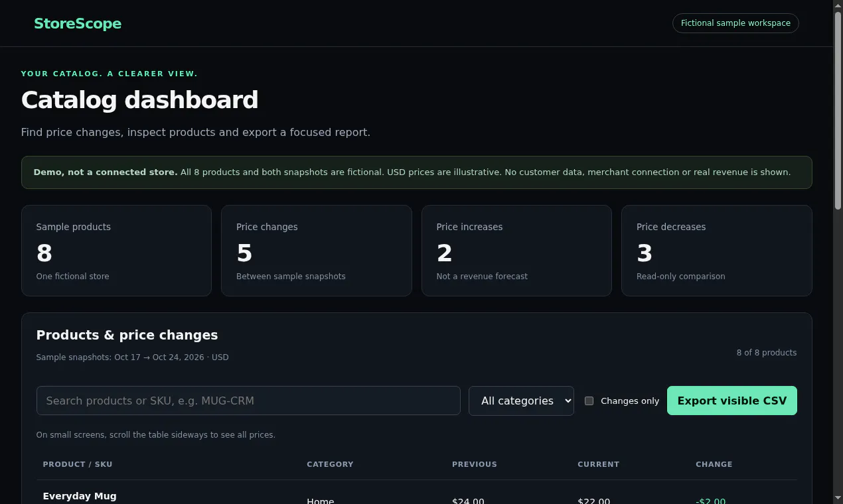
Task: Open the All categories dropdown
Action: (521, 401)
